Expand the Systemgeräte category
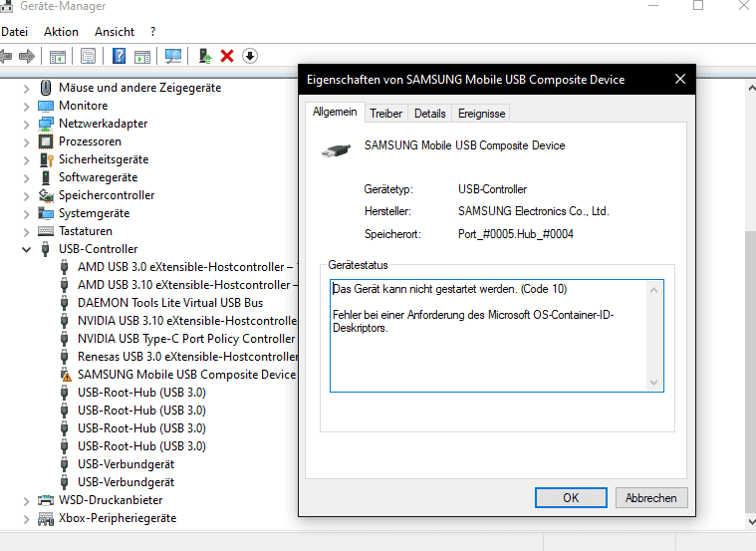This screenshot has width=756, height=551. point(27,214)
